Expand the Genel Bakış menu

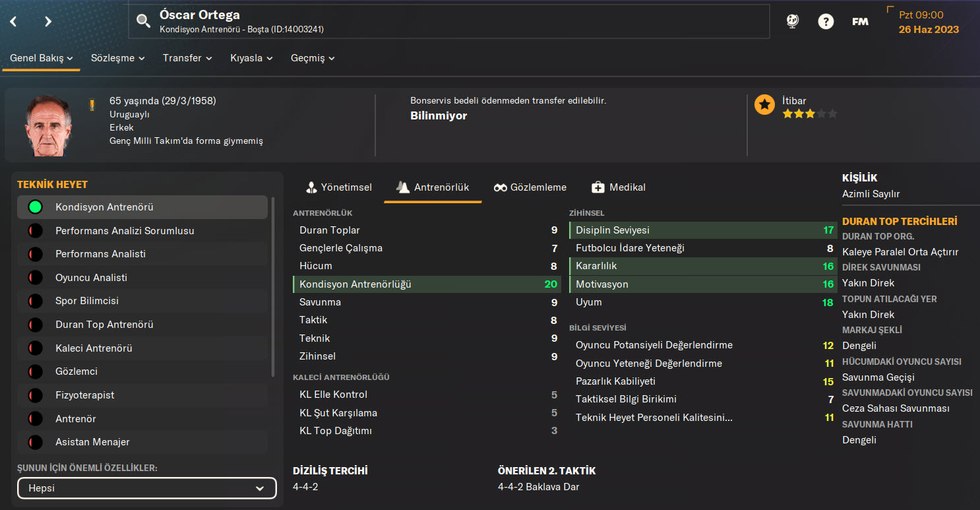(42, 58)
